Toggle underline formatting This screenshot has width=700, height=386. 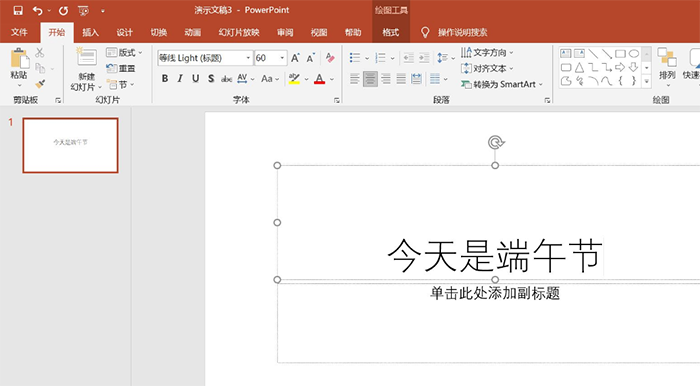pos(196,79)
